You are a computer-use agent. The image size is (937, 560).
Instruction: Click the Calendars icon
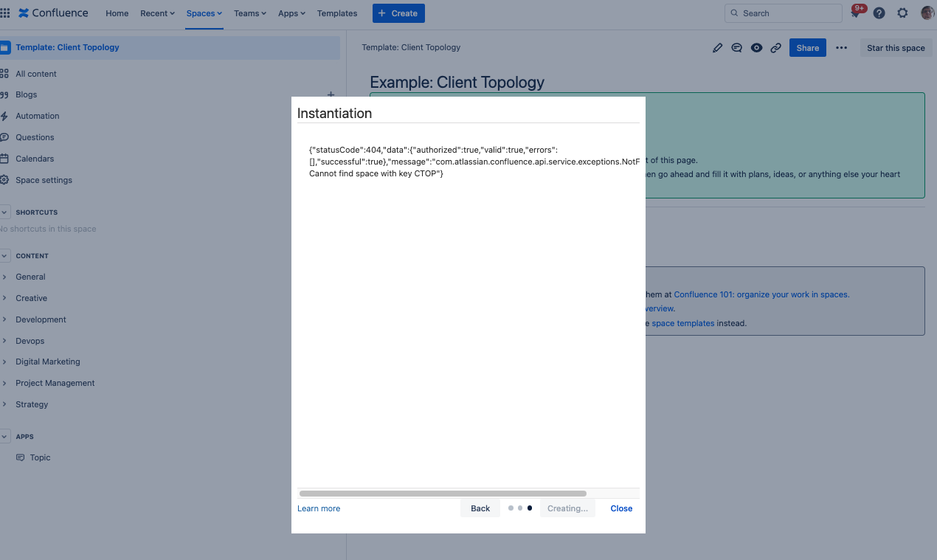4,159
